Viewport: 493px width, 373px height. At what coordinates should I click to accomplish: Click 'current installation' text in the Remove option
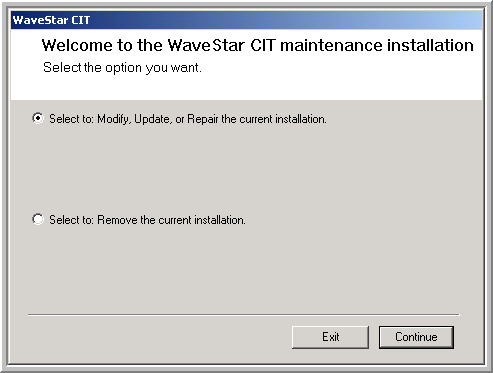coord(202,220)
